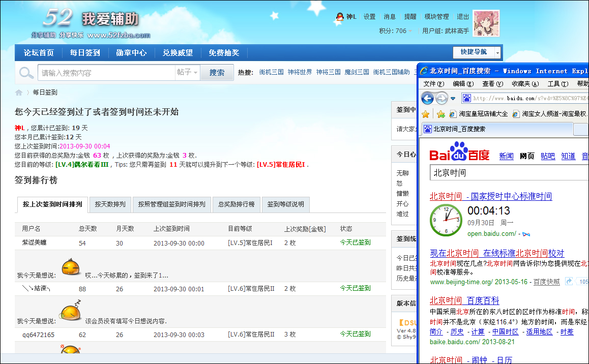The width and height of the screenshot is (589, 364).
Task: Click the user avatar picture
Action: [486, 23]
